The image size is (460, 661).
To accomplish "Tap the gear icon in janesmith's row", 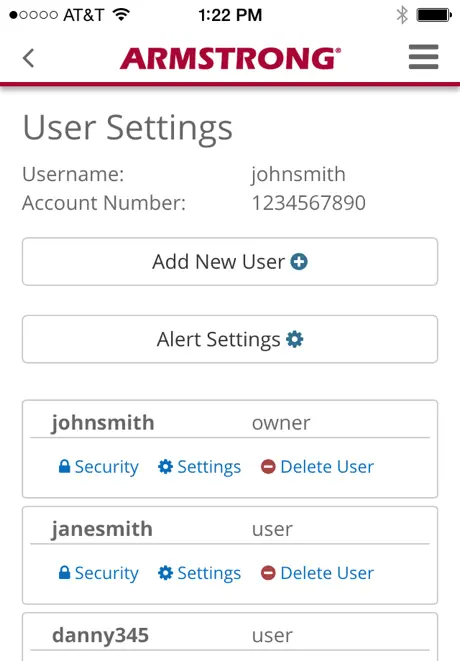I will tap(165, 573).
